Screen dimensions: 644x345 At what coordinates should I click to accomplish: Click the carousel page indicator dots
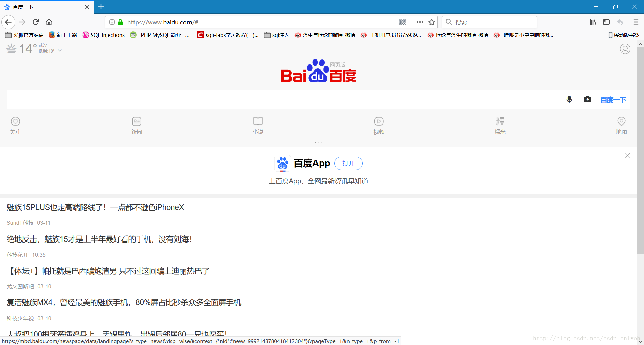[x=318, y=143]
